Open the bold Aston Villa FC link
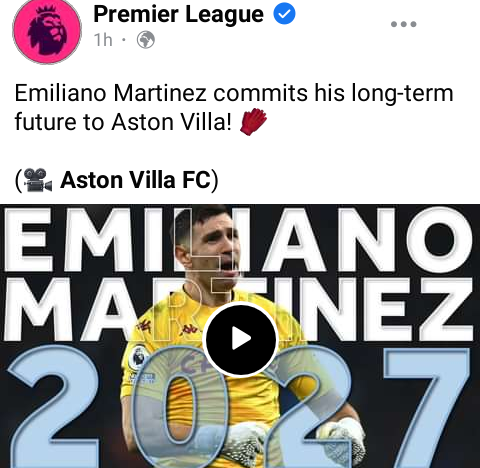Screen dimensions: 480x468 pyautogui.click(x=136, y=180)
